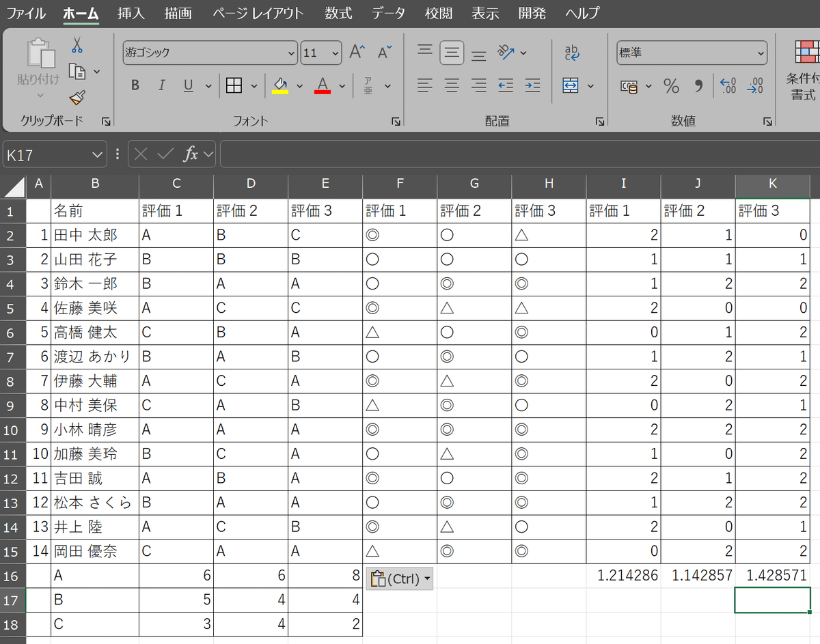Image resolution: width=820 pixels, height=644 pixels.
Task: Click the percent style icon
Action: click(672, 86)
